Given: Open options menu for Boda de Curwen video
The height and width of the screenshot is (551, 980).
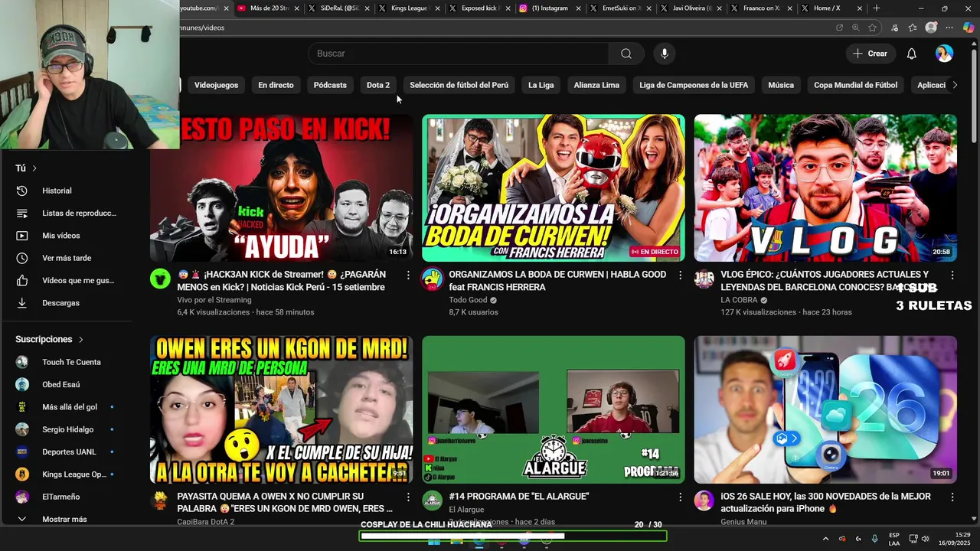Looking at the screenshot, I should [x=680, y=275].
